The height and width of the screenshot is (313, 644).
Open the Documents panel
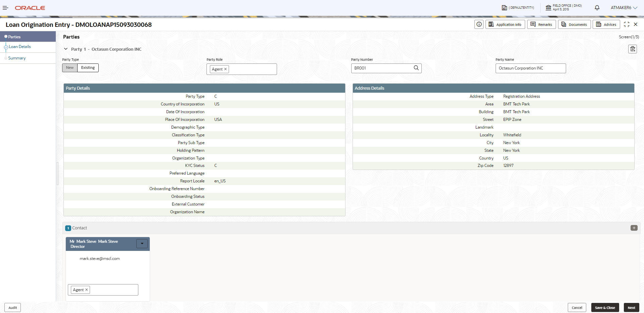pos(574,24)
